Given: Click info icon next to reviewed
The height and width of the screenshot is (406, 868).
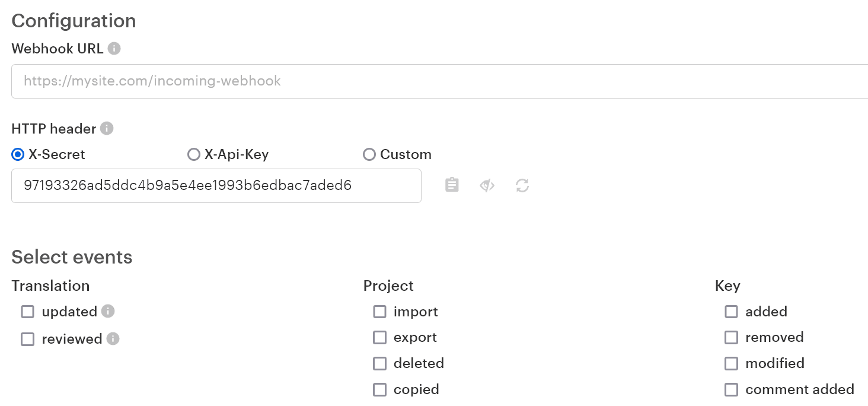Looking at the screenshot, I should pos(113,338).
